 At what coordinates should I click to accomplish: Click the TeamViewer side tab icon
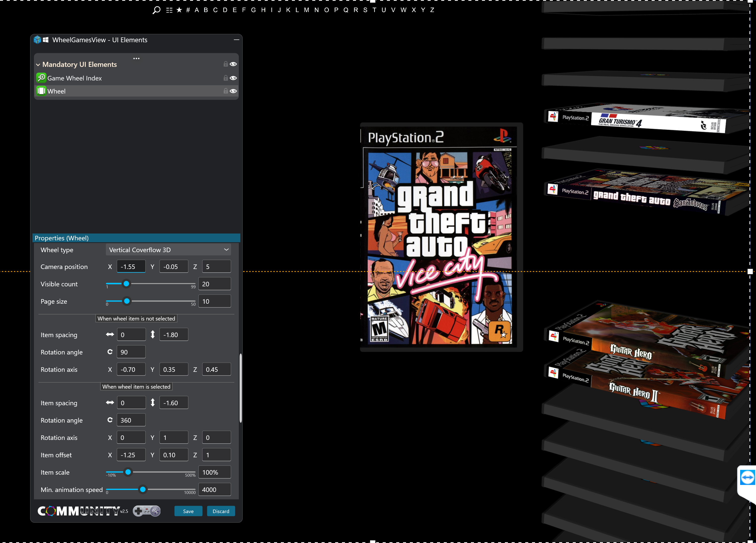tap(747, 478)
